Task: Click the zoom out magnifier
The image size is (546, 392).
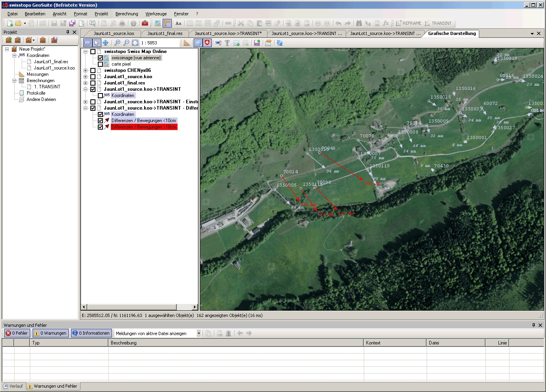Action: tap(126, 43)
